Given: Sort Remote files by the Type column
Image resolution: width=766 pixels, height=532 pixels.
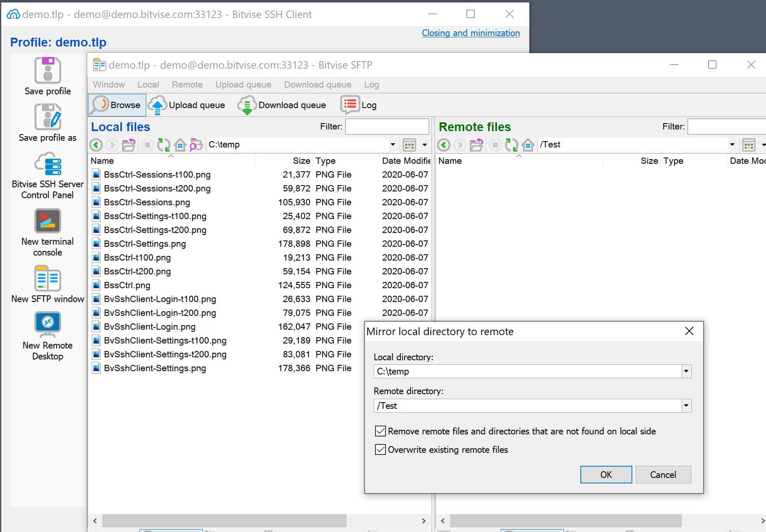Looking at the screenshot, I should (x=694, y=161).
